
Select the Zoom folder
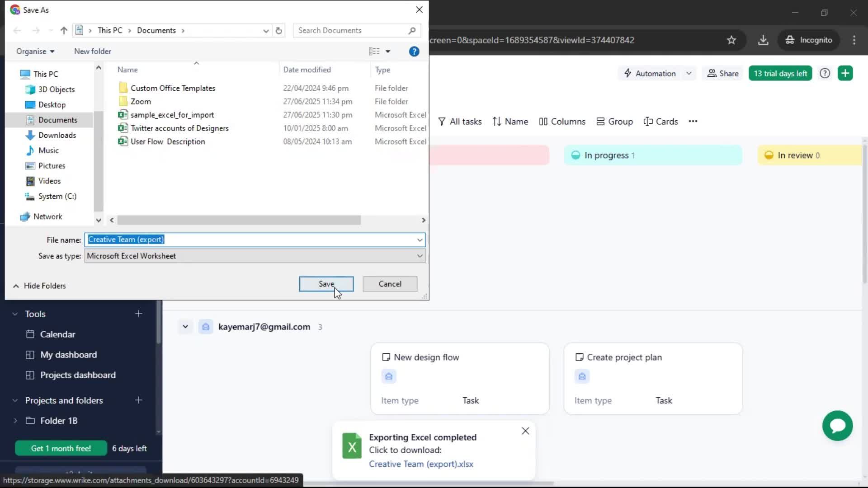click(141, 102)
